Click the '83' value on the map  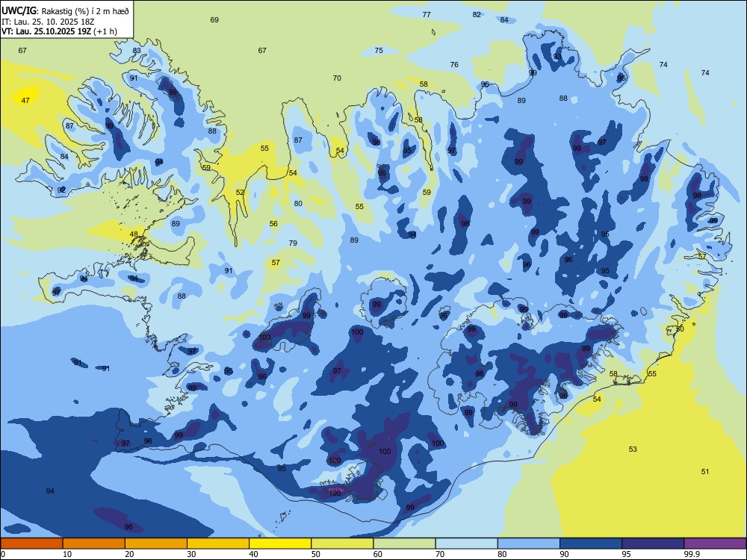coord(137,50)
